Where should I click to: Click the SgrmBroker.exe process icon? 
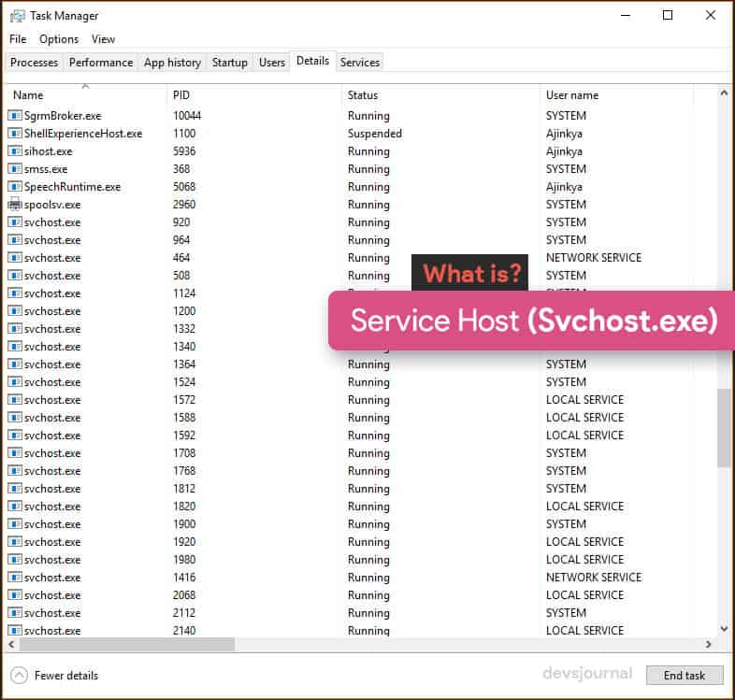coord(15,115)
